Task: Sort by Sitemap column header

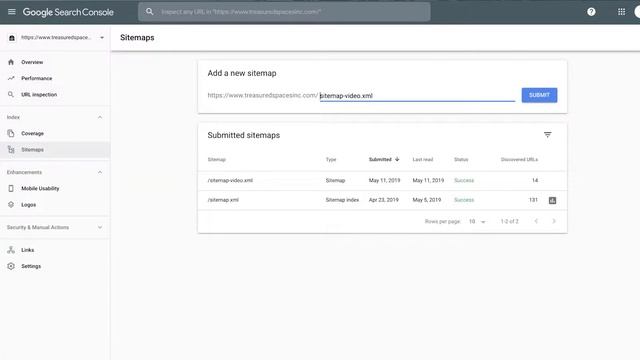Action: (x=217, y=160)
